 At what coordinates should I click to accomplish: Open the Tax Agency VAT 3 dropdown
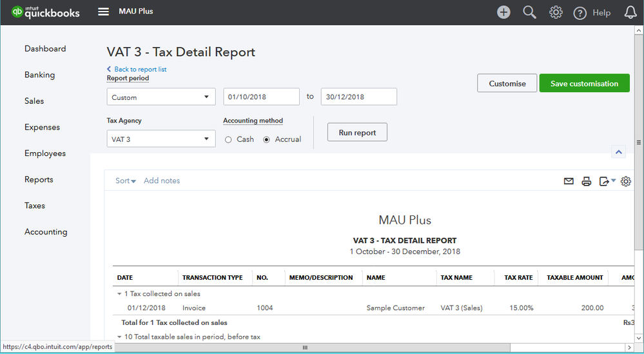point(161,139)
